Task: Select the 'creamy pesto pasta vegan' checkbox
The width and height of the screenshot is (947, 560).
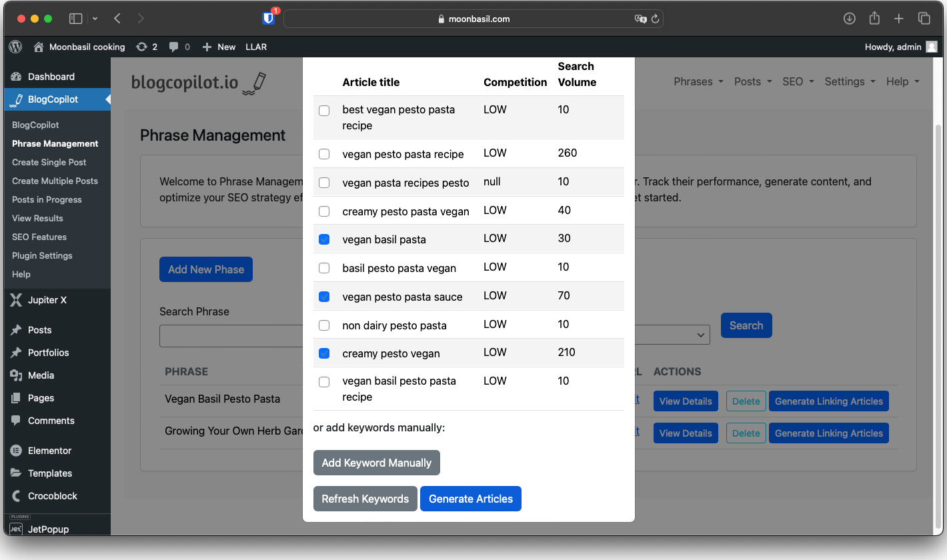Action: [x=324, y=211]
